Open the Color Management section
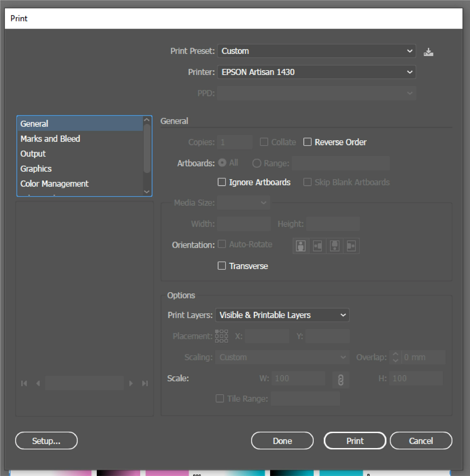Image resolution: width=470 pixels, height=476 pixels. [x=54, y=184]
